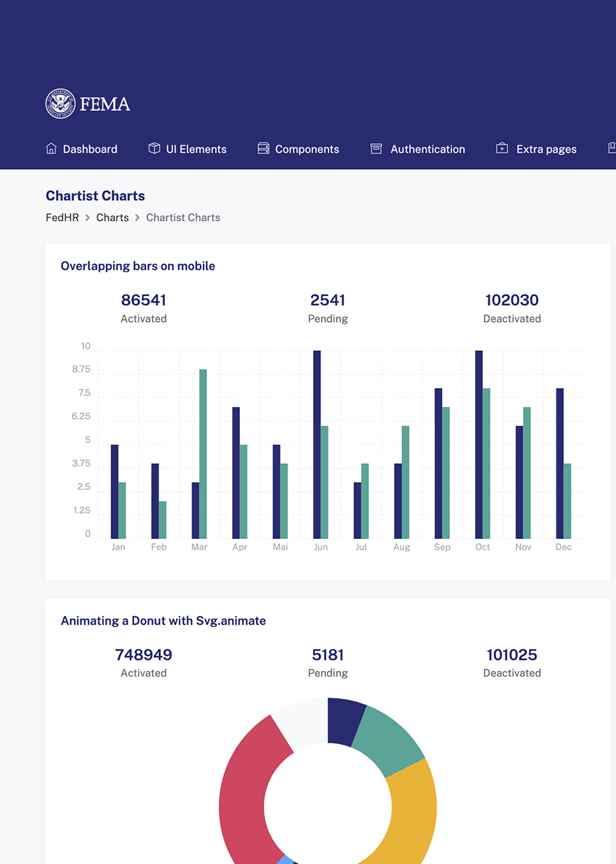Image resolution: width=616 pixels, height=864 pixels.
Task: Click the UI Elements cube icon
Action: click(x=154, y=148)
